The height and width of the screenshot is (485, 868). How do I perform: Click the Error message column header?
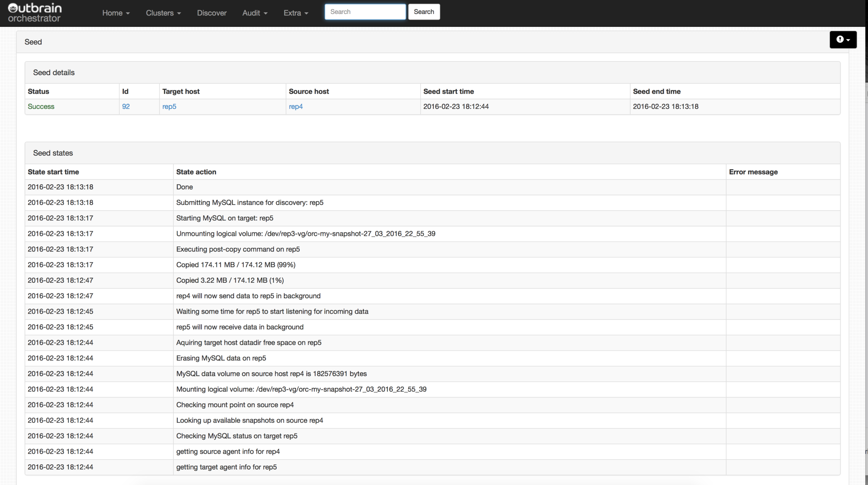[x=753, y=172]
